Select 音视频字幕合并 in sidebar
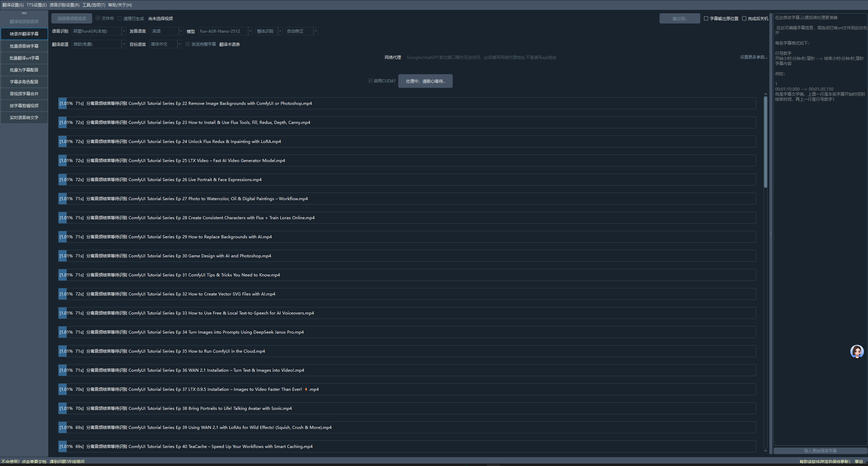The width and height of the screenshot is (868, 466). click(x=24, y=94)
